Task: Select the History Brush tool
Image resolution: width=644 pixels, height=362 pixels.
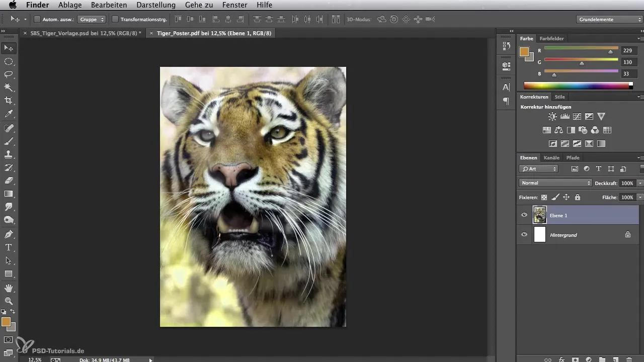Action: click(x=9, y=167)
